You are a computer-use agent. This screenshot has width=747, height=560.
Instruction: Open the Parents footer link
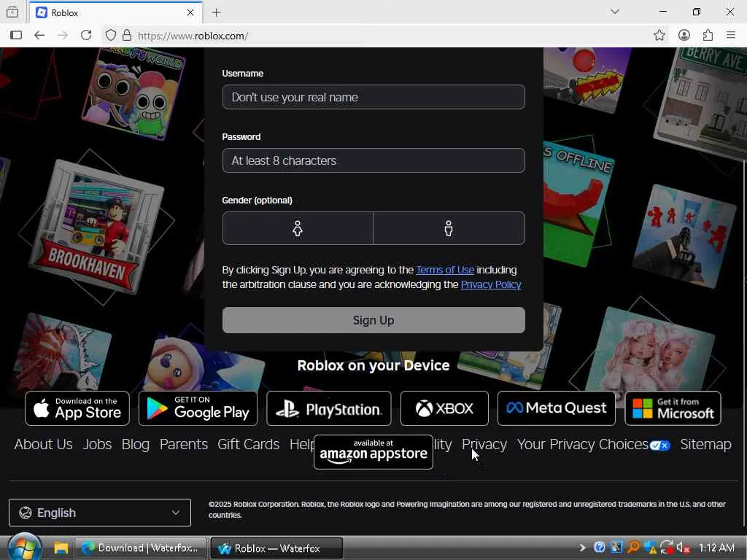pyautogui.click(x=184, y=444)
